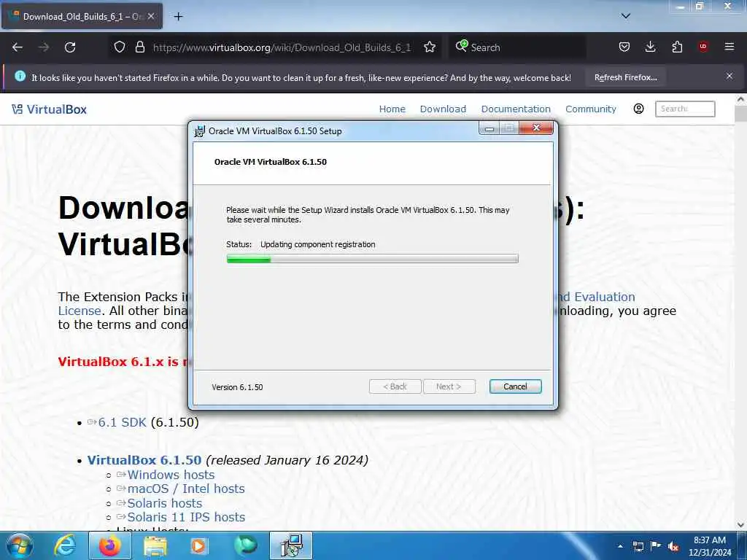Open the Firefox downloads panel
This screenshot has height=560, width=747.
coord(650,47)
